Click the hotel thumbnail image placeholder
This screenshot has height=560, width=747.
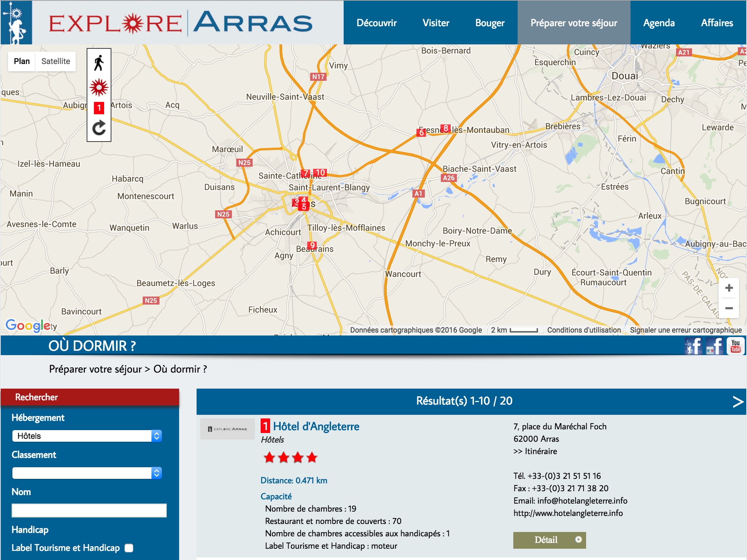click(227, 429)
